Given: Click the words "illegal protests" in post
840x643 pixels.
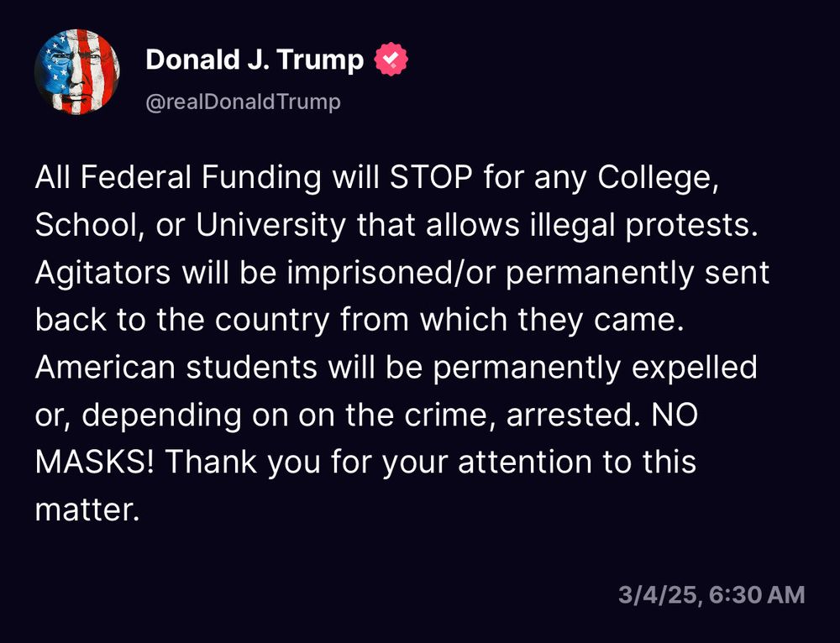Looking at the screenshot, I should tap(645, 226).
